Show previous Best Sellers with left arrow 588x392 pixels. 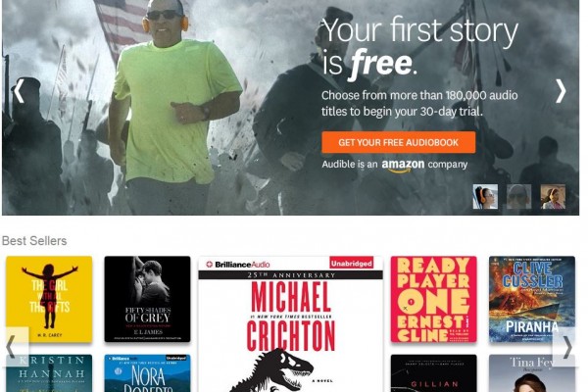coord(15,346)
